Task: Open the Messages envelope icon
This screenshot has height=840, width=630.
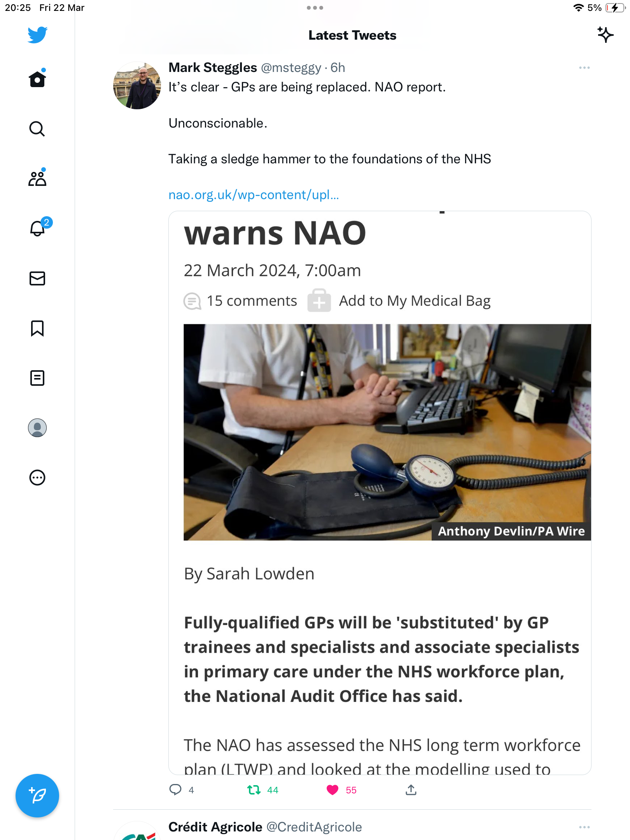Action: click(x=37, y=278)
